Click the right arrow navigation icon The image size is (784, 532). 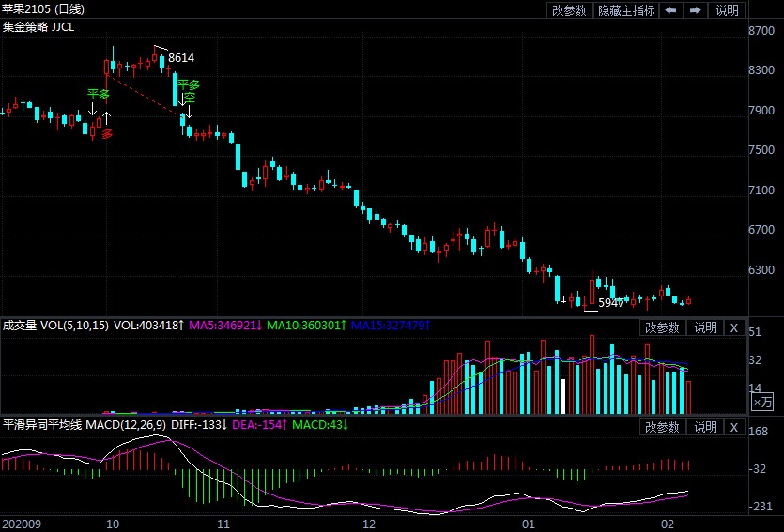(696, 10)
